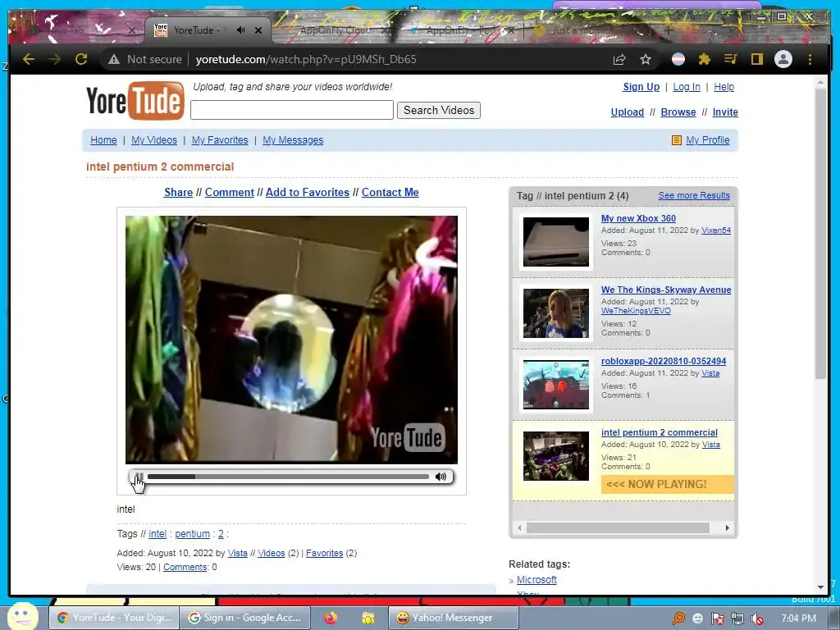Switch to Yahoo! Messenger taskbar button
Viewport: 840px width, 630px height.
tap(453, 618)
